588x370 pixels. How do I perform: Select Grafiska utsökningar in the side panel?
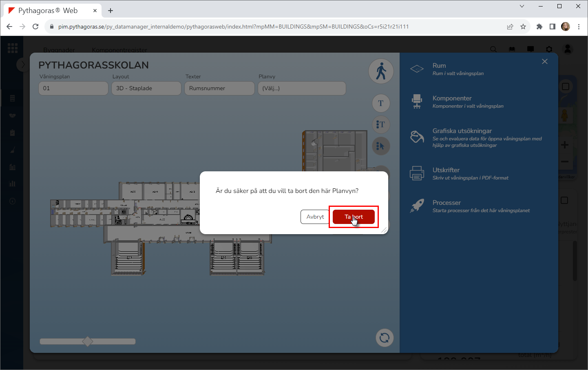(462, 131)
